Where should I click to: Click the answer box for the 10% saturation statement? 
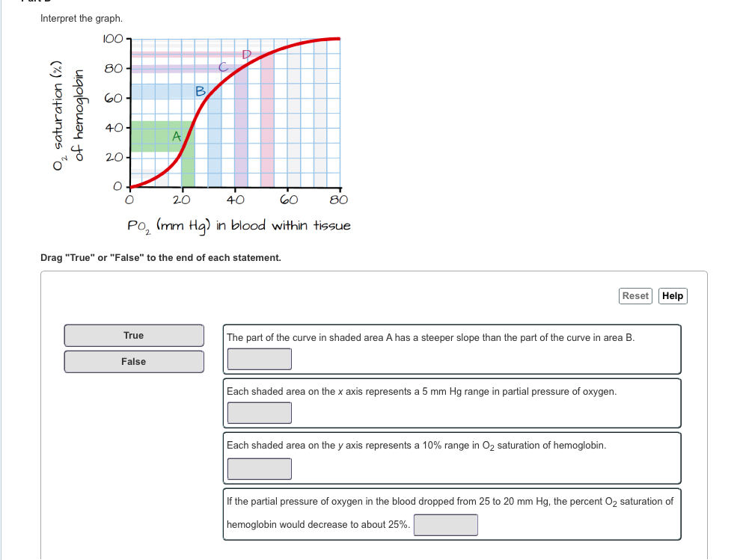click(259, 468)
